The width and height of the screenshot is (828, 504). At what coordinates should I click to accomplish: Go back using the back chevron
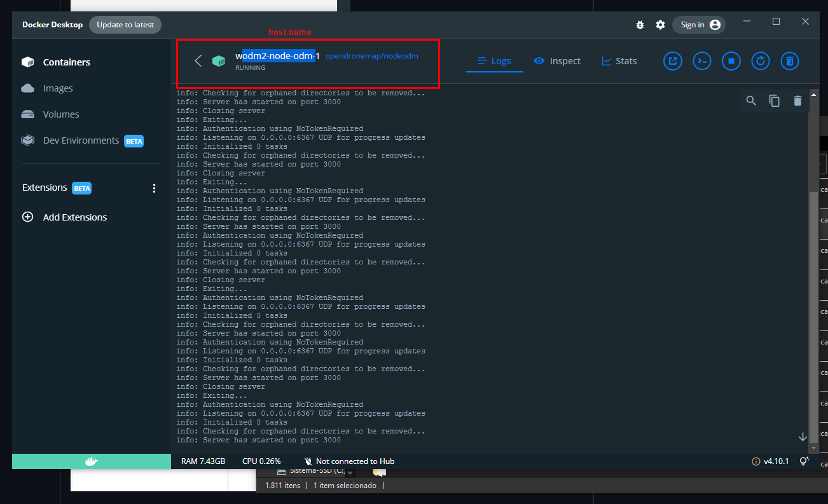198,60
